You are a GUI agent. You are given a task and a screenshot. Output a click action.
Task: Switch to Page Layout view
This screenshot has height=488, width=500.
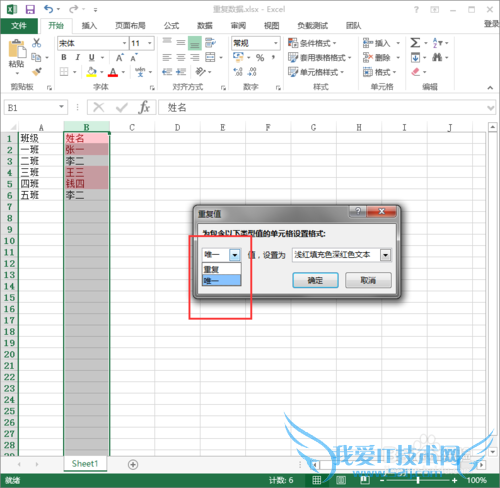click(341, 480)
